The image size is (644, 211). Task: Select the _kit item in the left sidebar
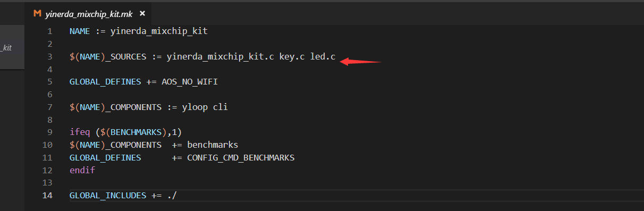coord(6,48)
